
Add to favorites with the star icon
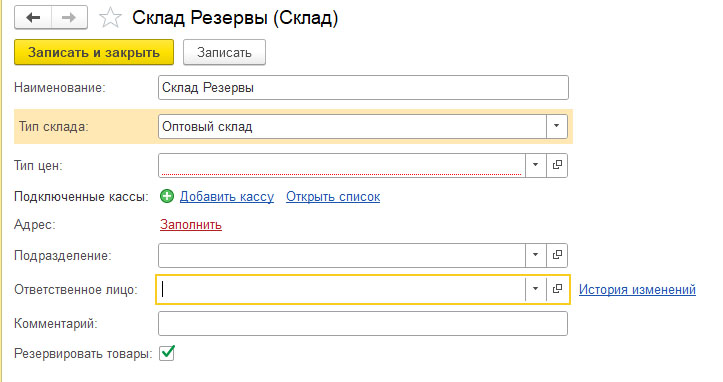(x=111, y=18)
